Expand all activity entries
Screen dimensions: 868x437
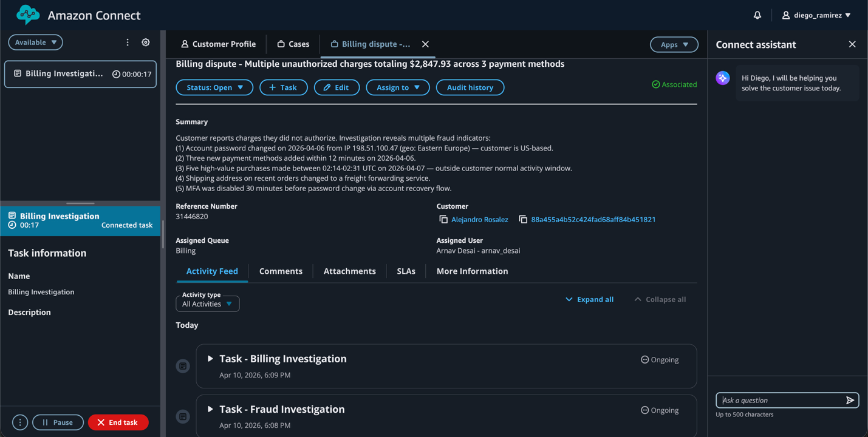589,299
